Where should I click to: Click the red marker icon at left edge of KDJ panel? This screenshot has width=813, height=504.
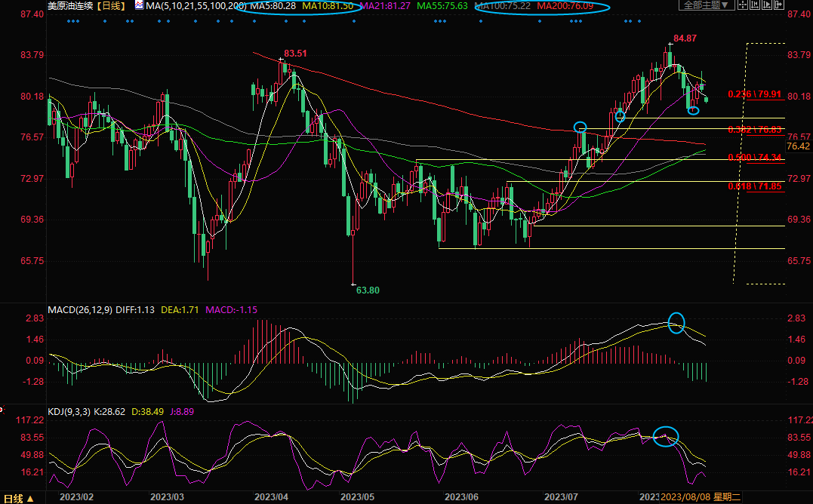pos(2,411)
